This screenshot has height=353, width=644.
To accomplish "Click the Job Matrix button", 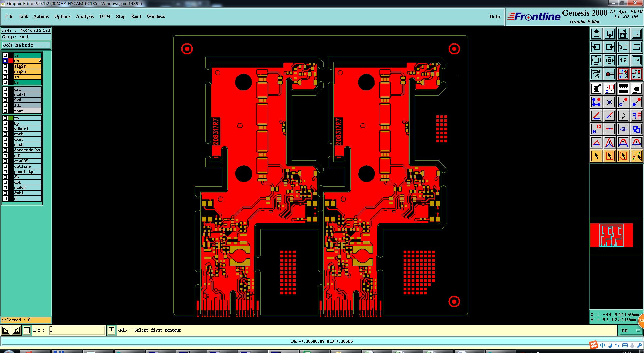I will 26,45.
